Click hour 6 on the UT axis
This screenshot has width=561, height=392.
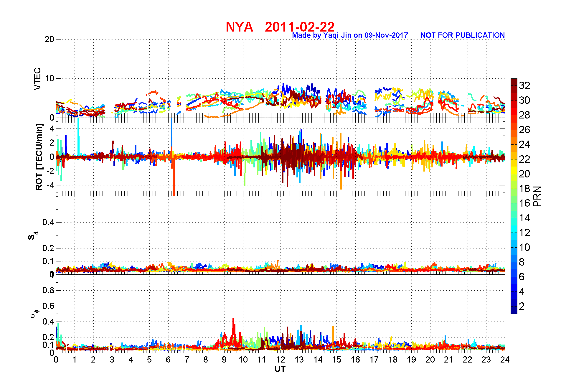(x=168, y=360)
